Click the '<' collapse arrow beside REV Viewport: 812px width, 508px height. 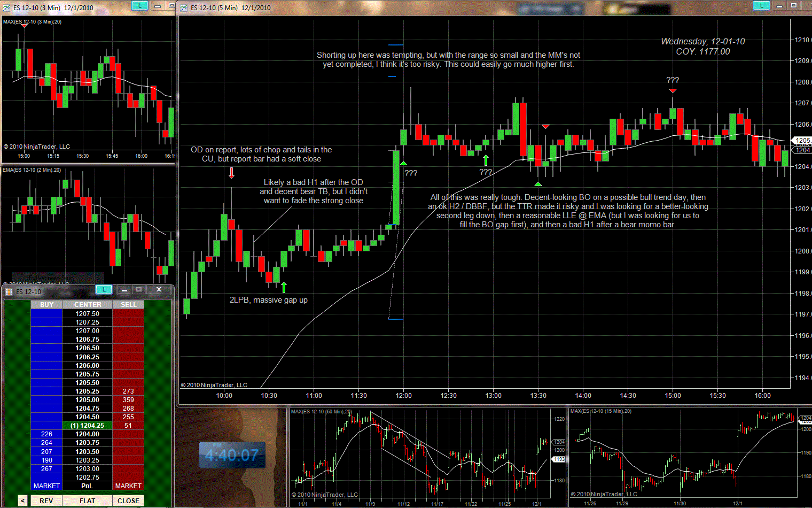22,501
